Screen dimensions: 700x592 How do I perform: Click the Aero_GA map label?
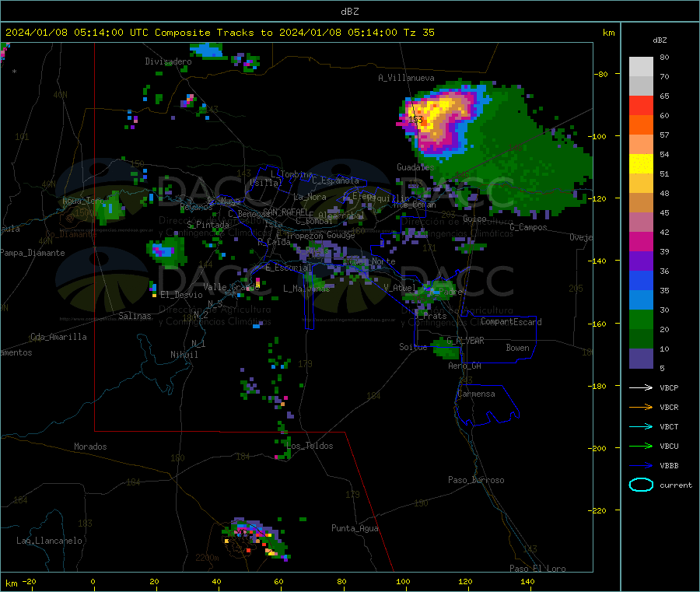tap(465, 366)
